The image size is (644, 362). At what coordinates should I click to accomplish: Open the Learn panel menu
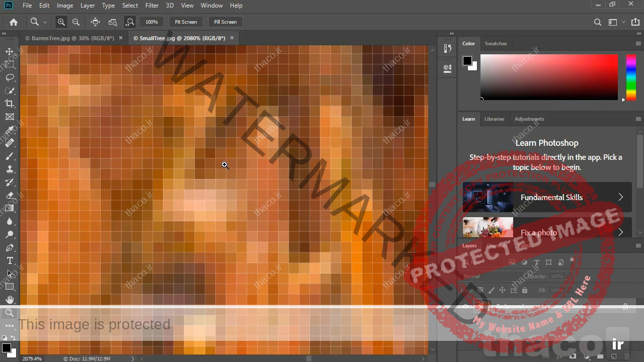(638, 119)
